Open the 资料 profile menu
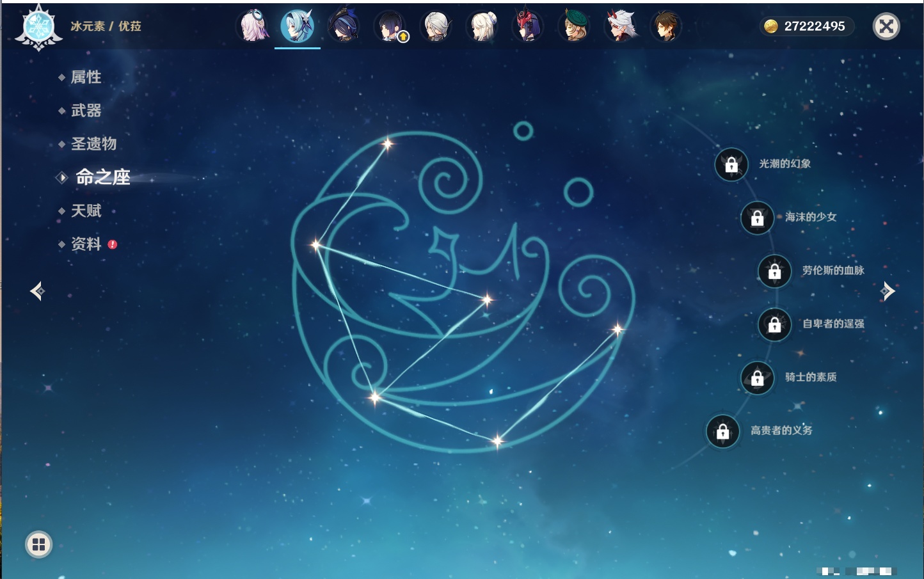Viewport: 924px width, 579px height. [x=86, y=244]
